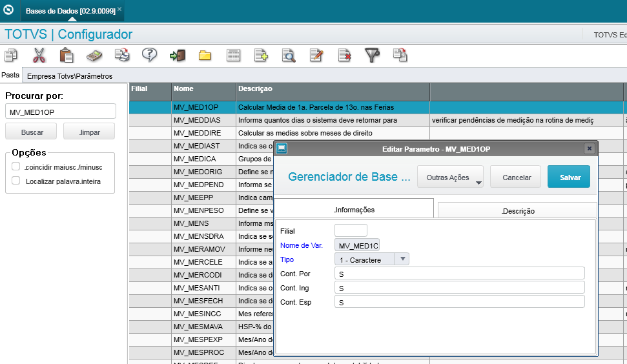The width and height of the screenshot is (627, 364).
Task: Open the Help question mark icon
Action: (150, 55)
